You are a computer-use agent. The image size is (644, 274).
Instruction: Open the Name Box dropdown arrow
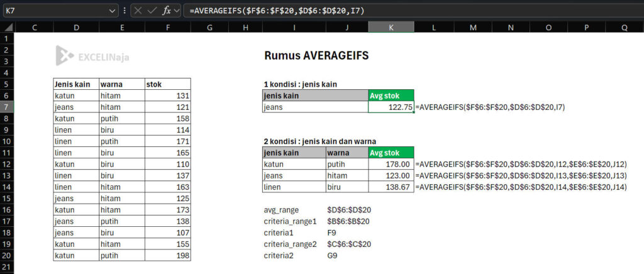(113, 11)
